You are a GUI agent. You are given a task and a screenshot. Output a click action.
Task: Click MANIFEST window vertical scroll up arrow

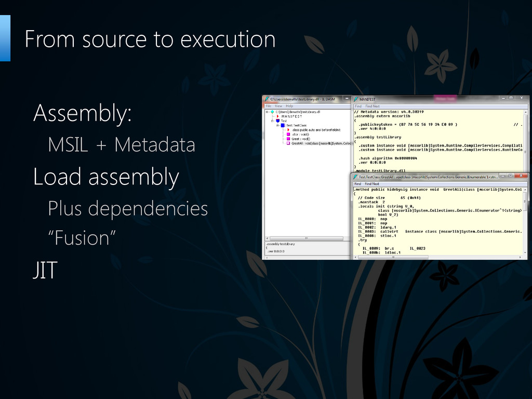pos(526,112)
